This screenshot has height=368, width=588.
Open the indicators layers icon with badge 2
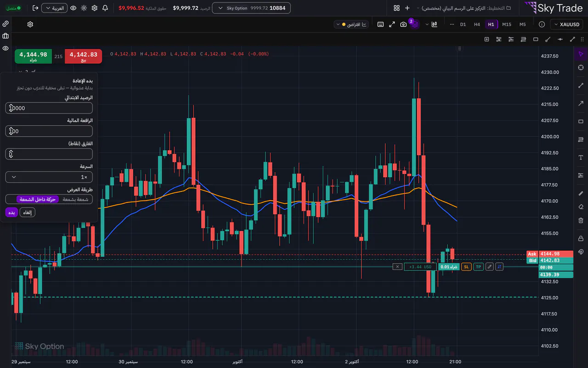(x=414, y=24)
